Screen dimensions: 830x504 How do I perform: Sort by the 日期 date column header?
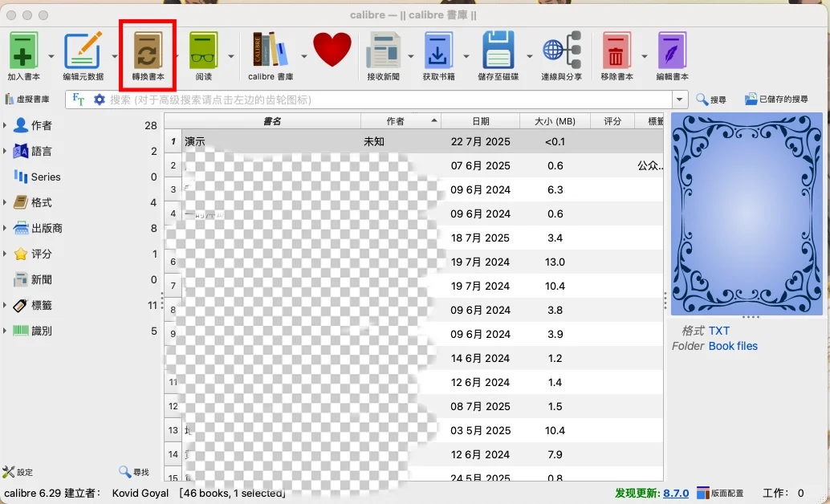(481, 121)
